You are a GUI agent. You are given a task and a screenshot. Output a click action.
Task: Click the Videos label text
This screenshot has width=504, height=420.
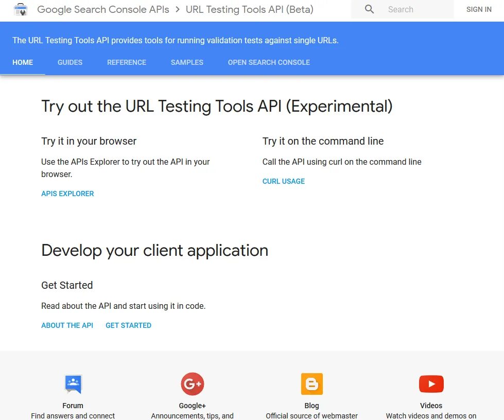click(x=431, y=406)
